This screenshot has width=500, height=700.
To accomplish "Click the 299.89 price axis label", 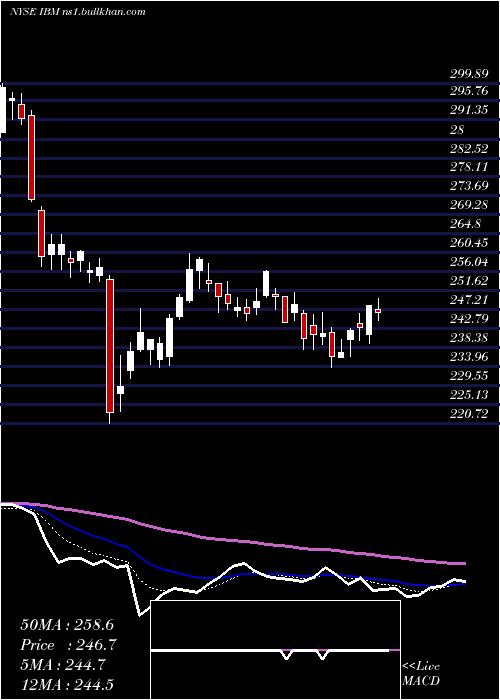I will coord(468,74).
